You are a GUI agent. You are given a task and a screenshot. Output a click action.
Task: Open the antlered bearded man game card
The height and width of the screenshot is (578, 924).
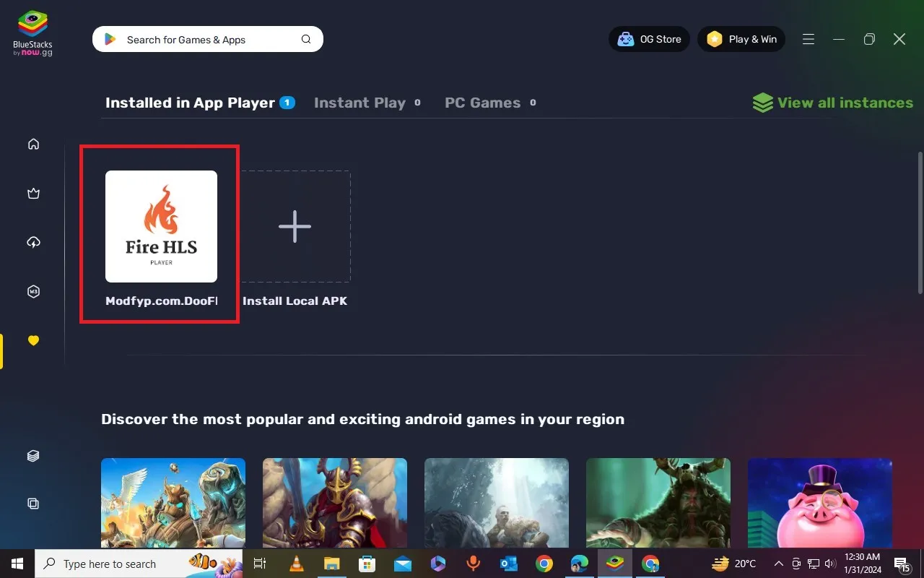click(658, 501)
